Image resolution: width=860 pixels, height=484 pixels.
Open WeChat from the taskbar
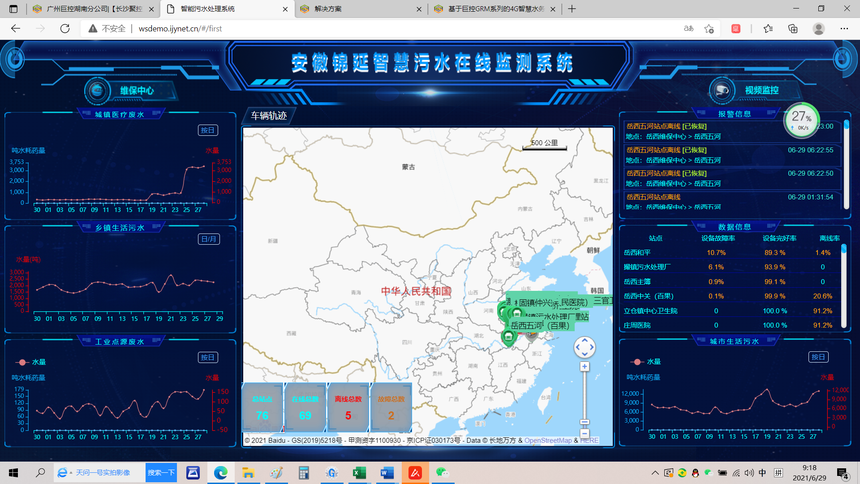pos(442,472)
